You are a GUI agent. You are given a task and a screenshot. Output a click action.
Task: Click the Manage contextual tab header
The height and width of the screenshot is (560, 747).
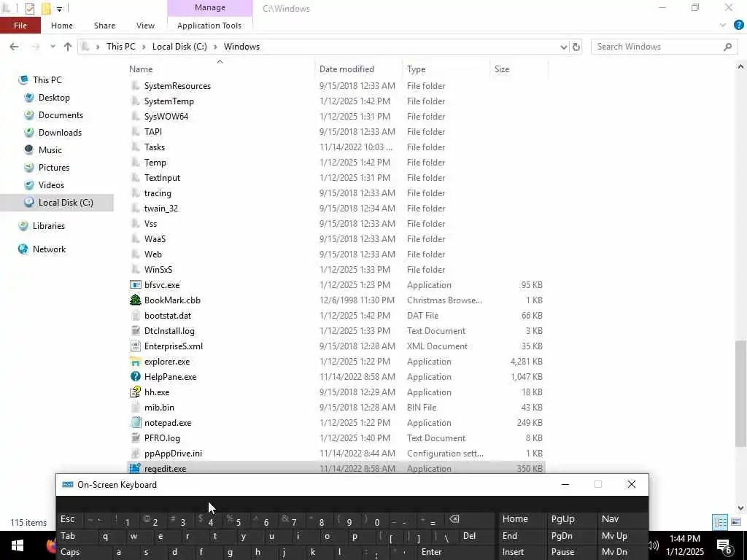pos(209,7)
